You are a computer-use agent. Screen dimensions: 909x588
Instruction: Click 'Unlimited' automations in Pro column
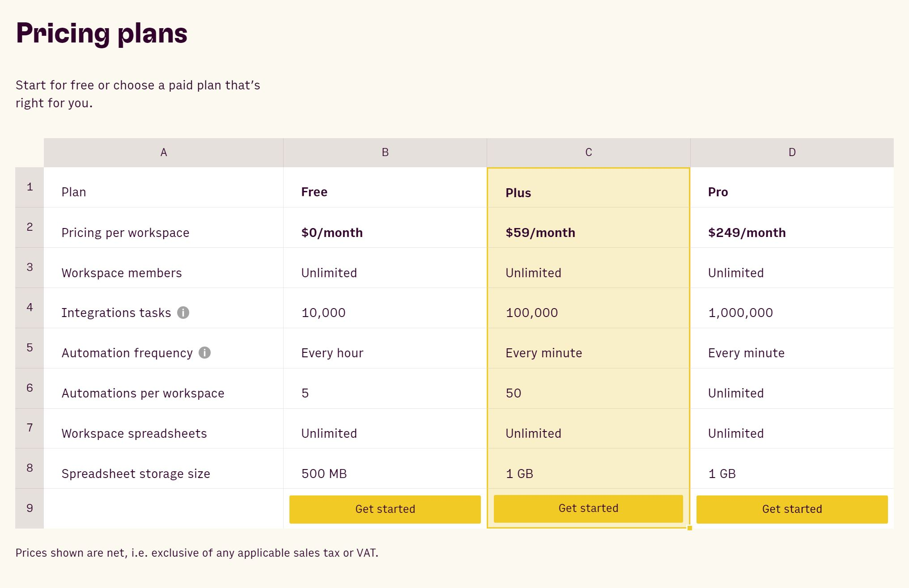coord(736,393)
